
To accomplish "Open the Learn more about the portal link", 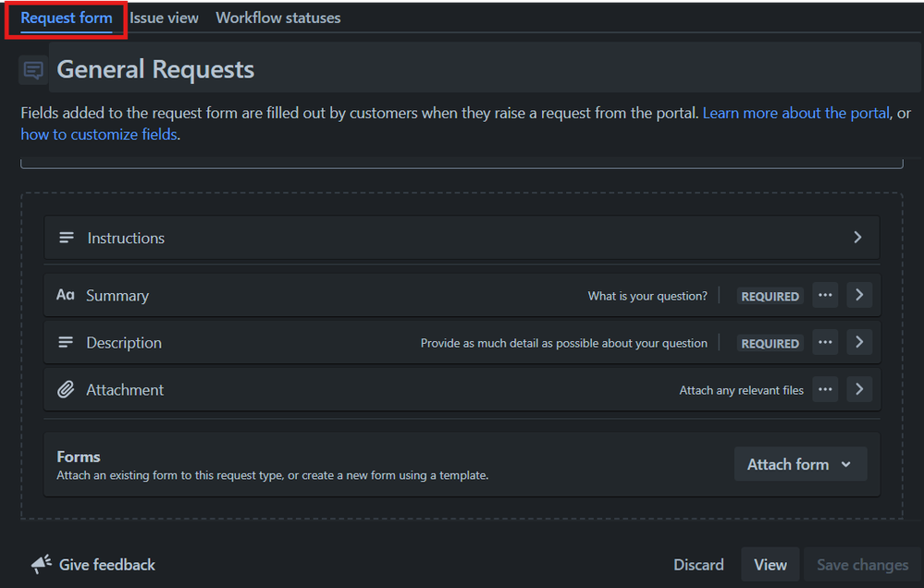I will (795, 112).
